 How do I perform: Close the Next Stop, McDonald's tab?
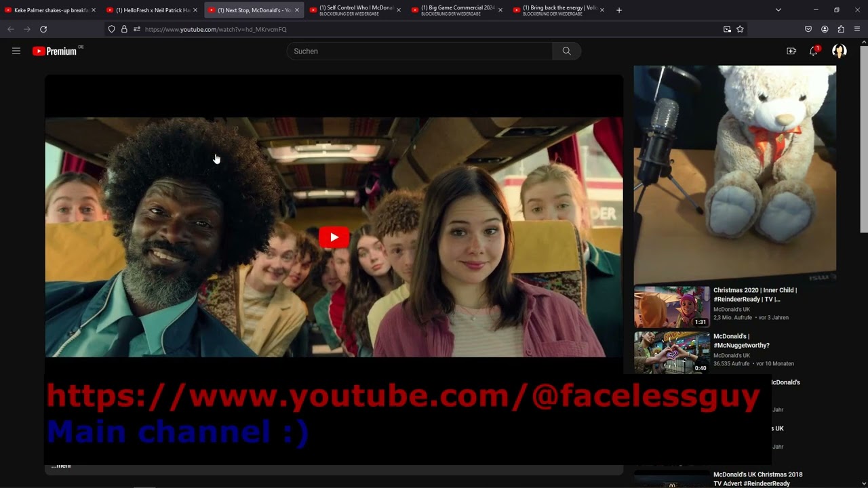[x=297, y=10]
